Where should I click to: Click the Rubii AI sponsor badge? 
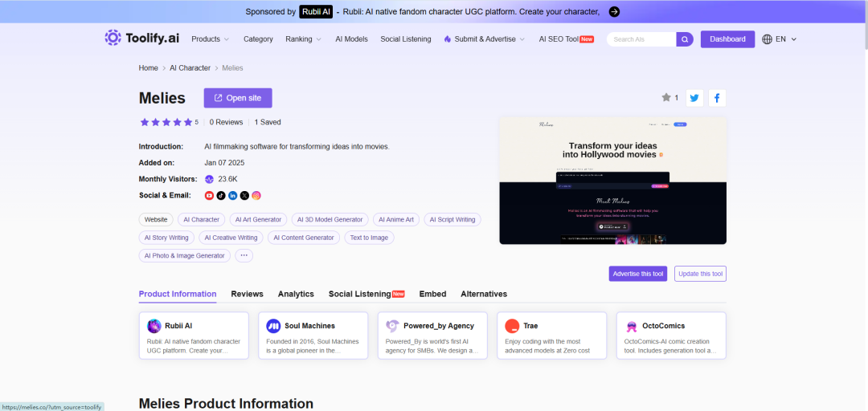[316, 11]
